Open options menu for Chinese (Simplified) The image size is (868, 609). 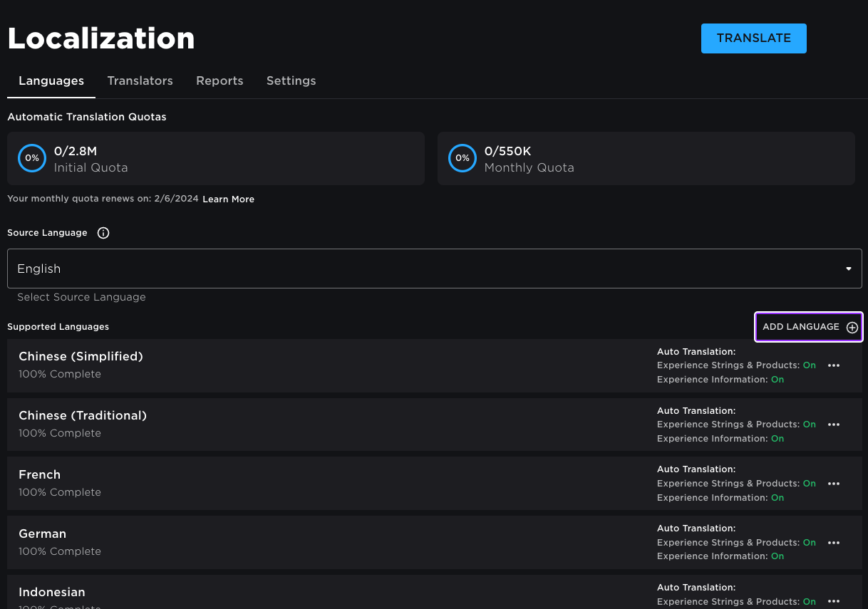(834, 365)
